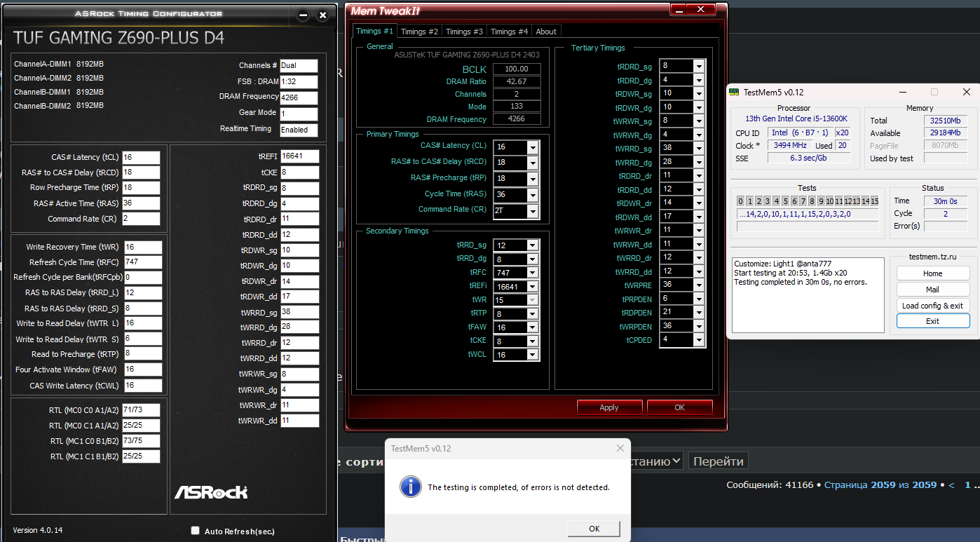Click the "Customize: Light1 @anta777" log line
The image size is (980, 542).
(x=782, y=264)
